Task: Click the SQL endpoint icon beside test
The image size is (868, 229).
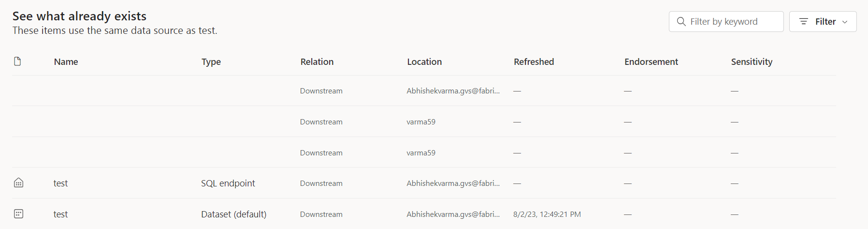Action: (18, 183)
